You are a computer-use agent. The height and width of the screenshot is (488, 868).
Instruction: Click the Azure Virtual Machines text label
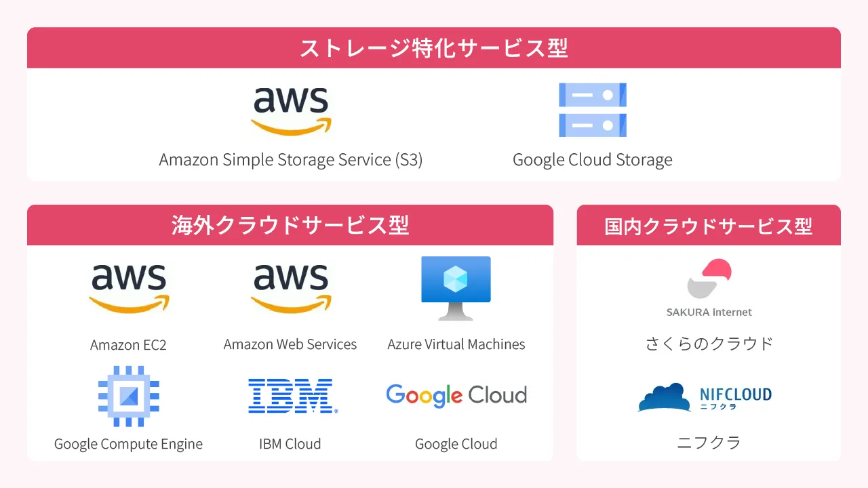pyautogui.click(x=456, y=344)
